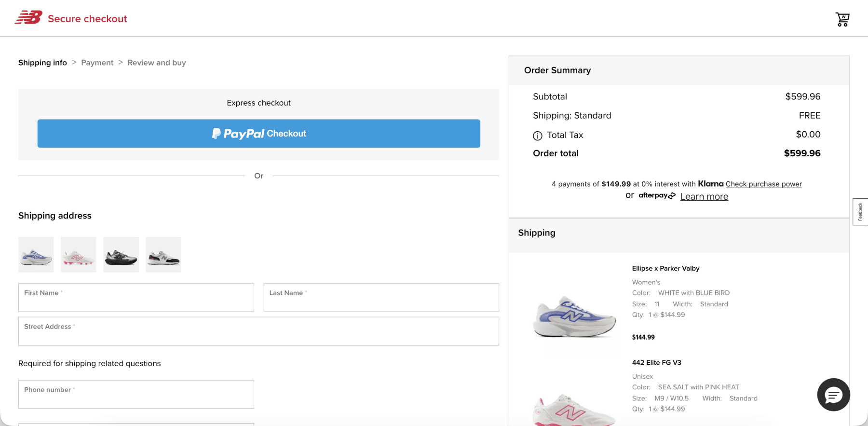The width and height of the screenshot is (868, 426).
Task: Click the Total Tax $0.00 value
Action: 808,135
